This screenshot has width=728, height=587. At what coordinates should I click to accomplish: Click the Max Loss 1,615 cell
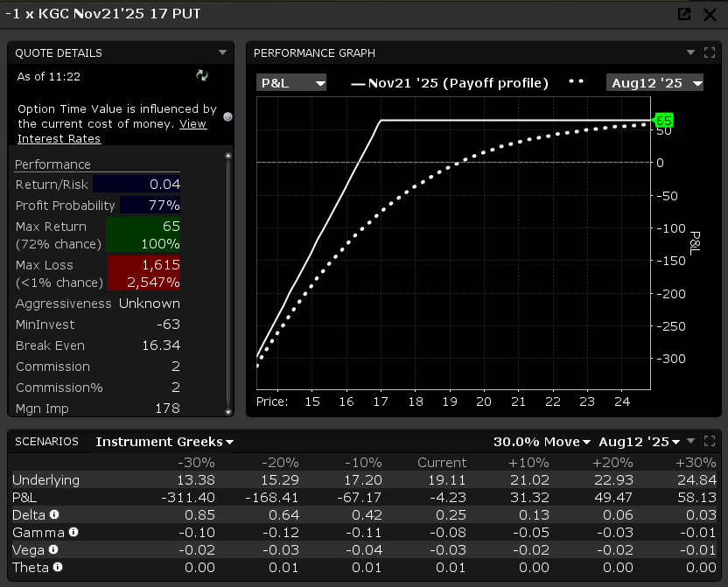point(143,264)
